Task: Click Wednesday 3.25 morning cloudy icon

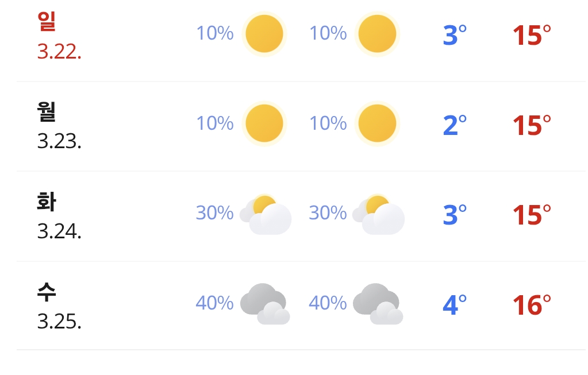Action: click(x=265, y=304)
